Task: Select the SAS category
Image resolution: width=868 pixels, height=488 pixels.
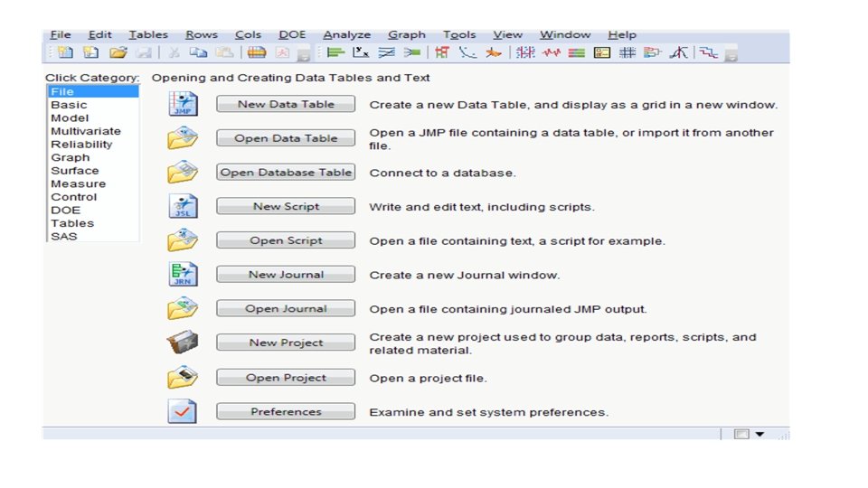Action: coord(93,236)
